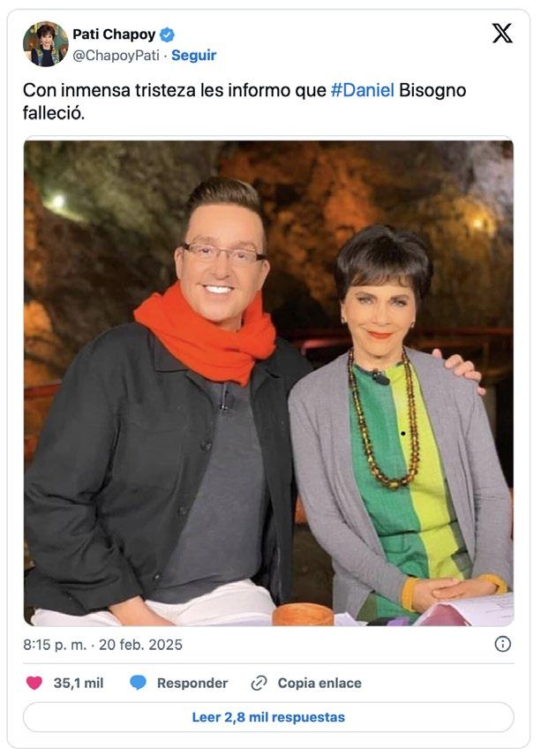Click the word falleció in tweet

[x=54, y=113]
